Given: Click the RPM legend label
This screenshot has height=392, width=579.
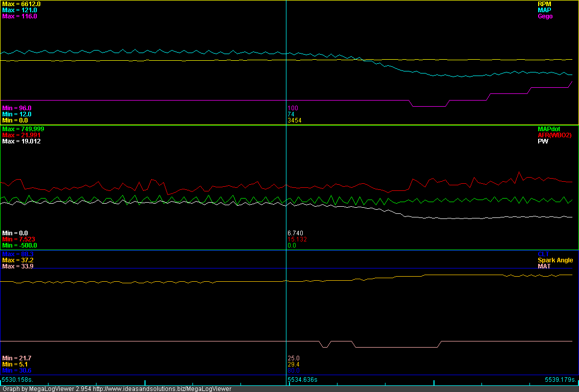Looking at the screenshot, I should tap(544, 4).
